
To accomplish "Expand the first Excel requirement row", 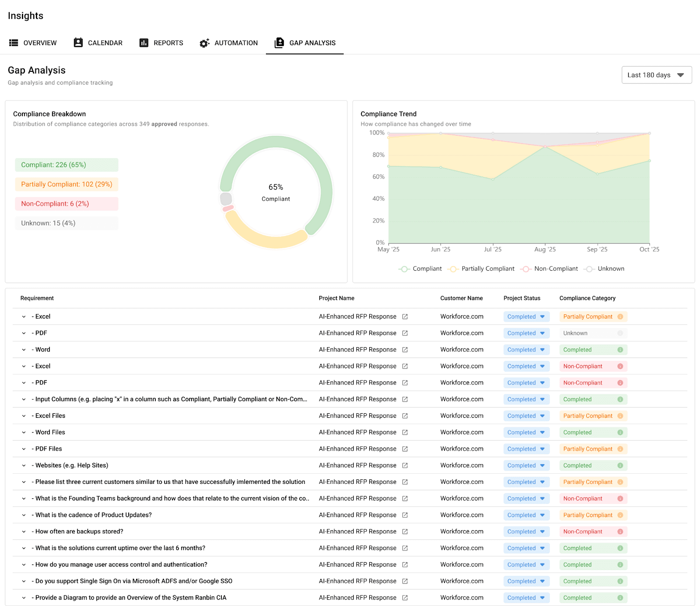I will (24, 317).
